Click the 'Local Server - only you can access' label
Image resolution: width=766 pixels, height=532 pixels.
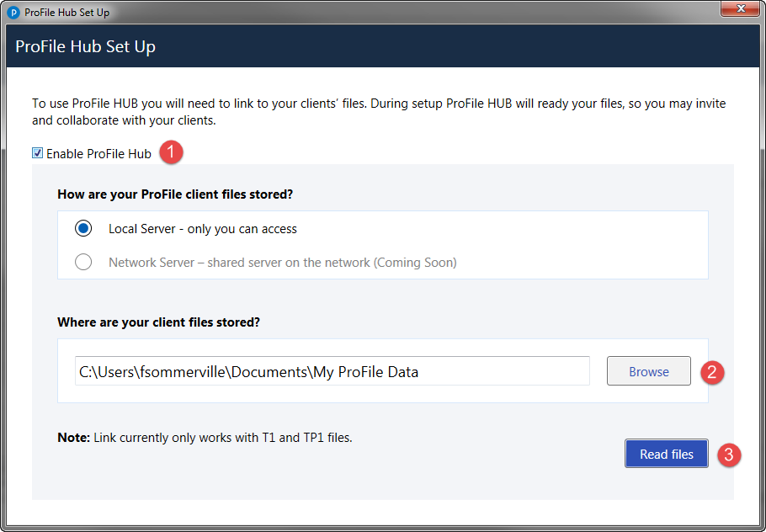tap(203, 229)
